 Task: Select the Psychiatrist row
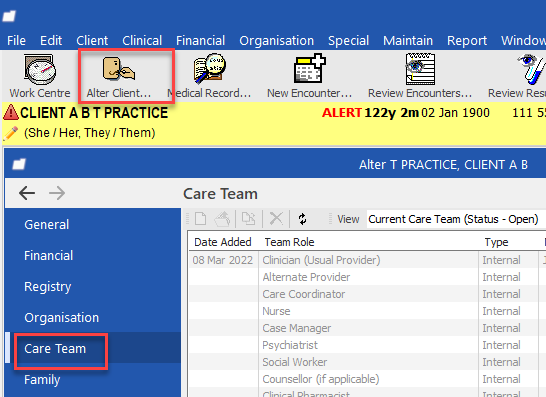pyautogui.click(x=367, y=345)
